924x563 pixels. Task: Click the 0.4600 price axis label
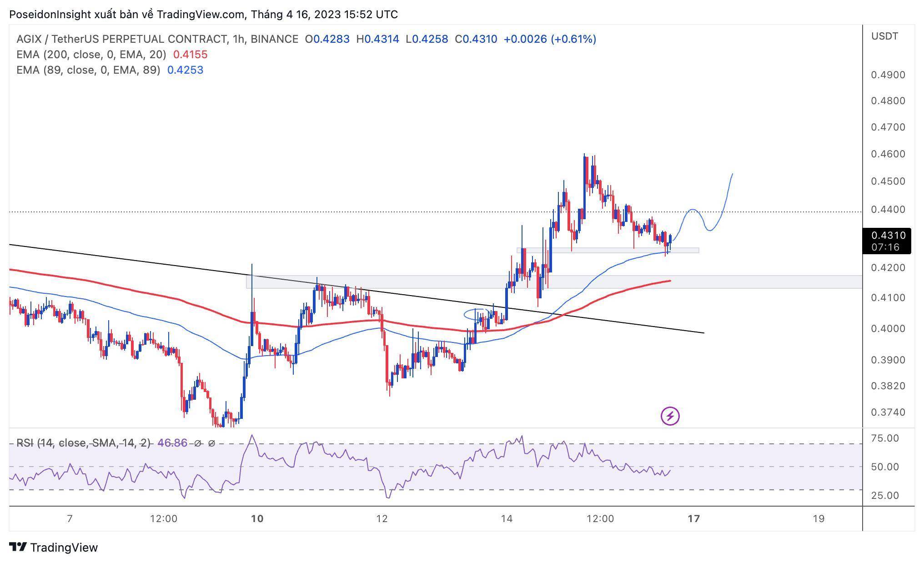pos(888,154)
